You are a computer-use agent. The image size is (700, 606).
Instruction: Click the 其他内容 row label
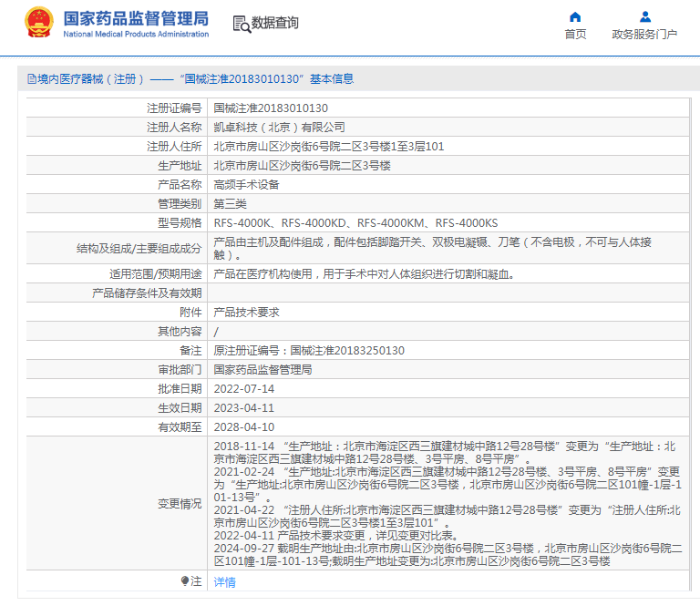point(180,332)
